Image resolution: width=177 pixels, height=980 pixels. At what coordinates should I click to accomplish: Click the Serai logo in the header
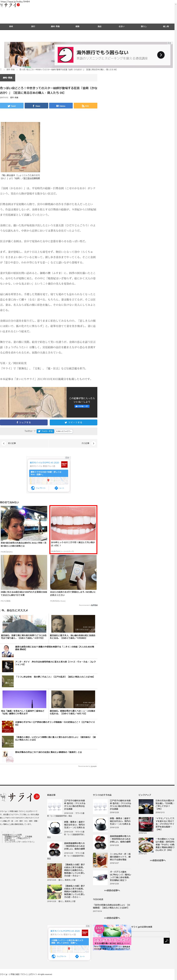[10, 5]
